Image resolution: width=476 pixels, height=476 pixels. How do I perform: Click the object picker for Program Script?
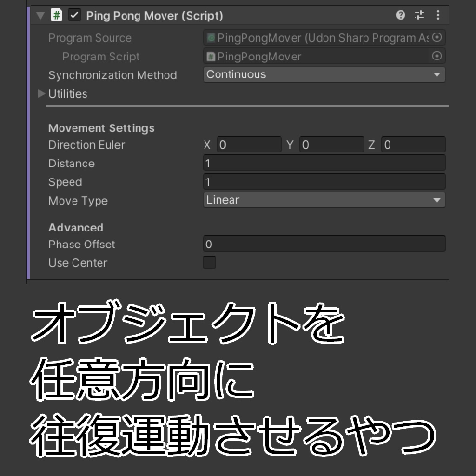(436, 56)
